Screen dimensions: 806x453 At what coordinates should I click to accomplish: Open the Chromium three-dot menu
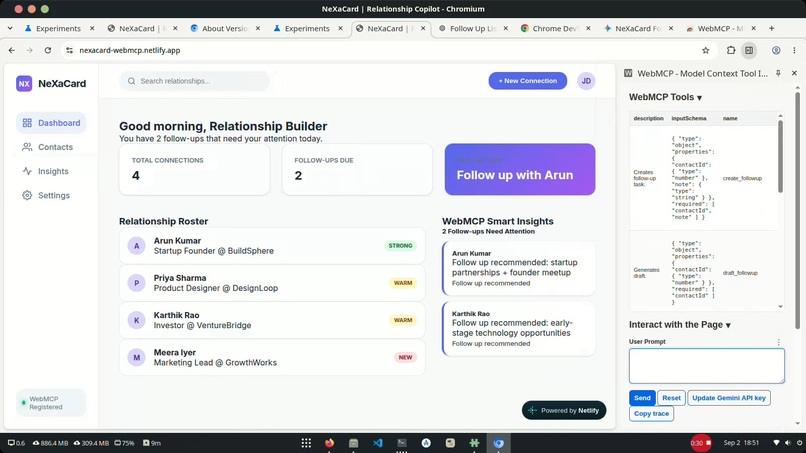(794, 50)
